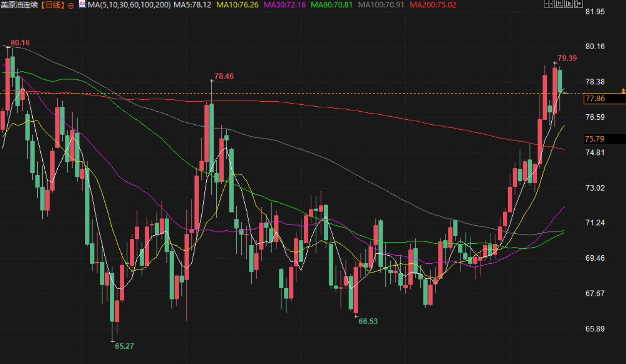
Task: Click the 78.38 axis price label
Action: (595, 82)
